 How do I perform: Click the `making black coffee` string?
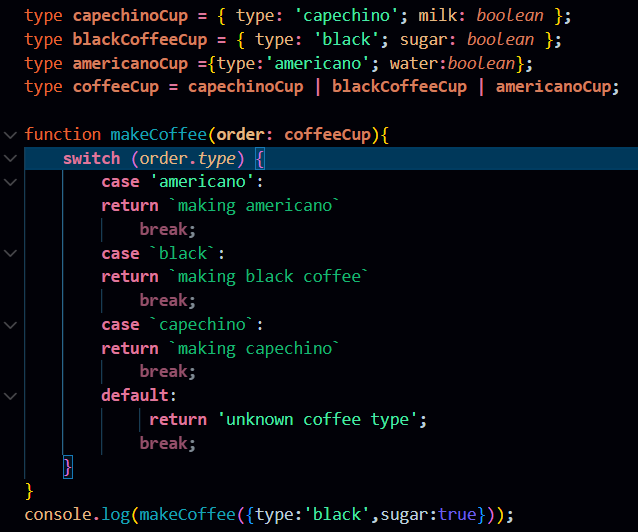[x=268, y=277]
